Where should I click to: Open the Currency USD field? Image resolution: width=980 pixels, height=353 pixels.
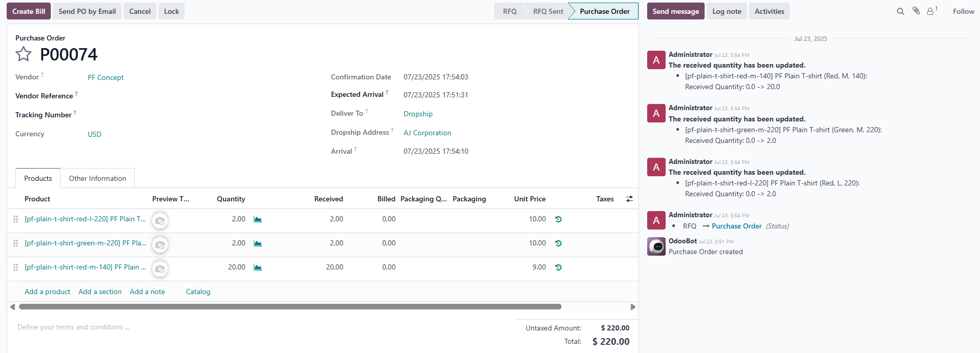coord(94,134)
